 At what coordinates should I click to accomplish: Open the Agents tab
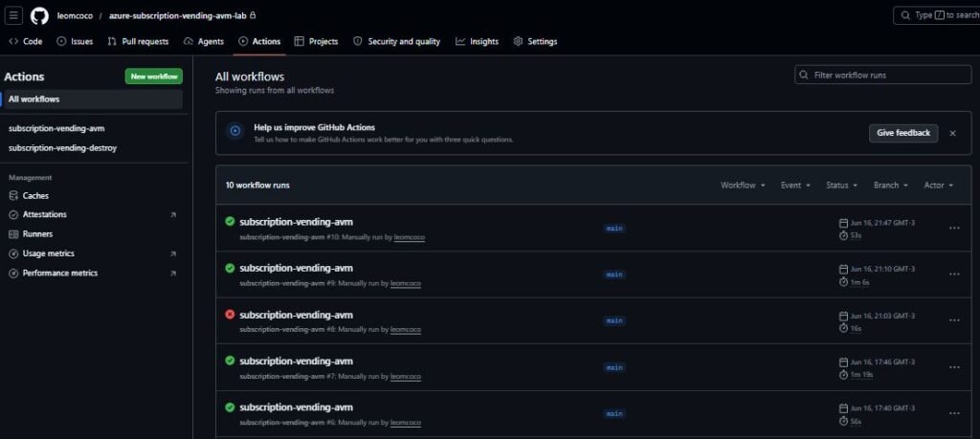pos(204,41)
